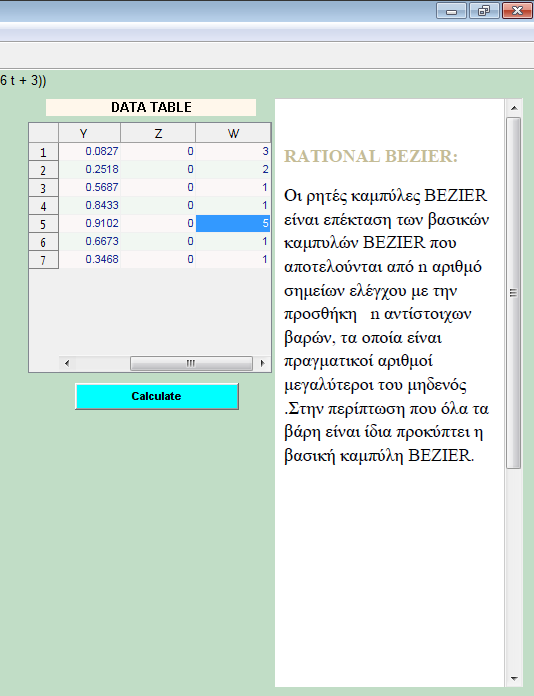Select the Y cell containing 0.9102
The height and width of the screenshot is (696, 534).
click(x=89, y=223)
